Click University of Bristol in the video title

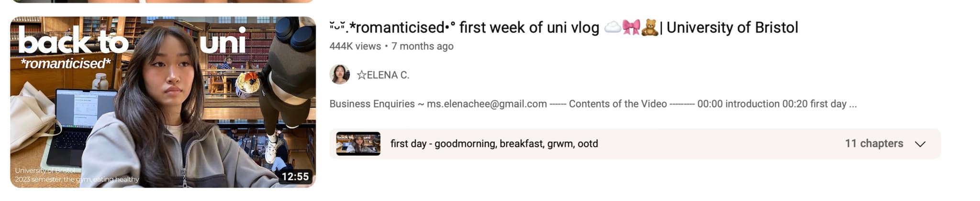tap(732, 28)
